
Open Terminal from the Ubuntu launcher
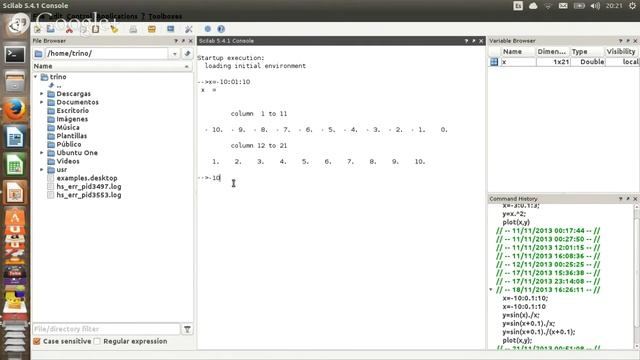[15, 55]
